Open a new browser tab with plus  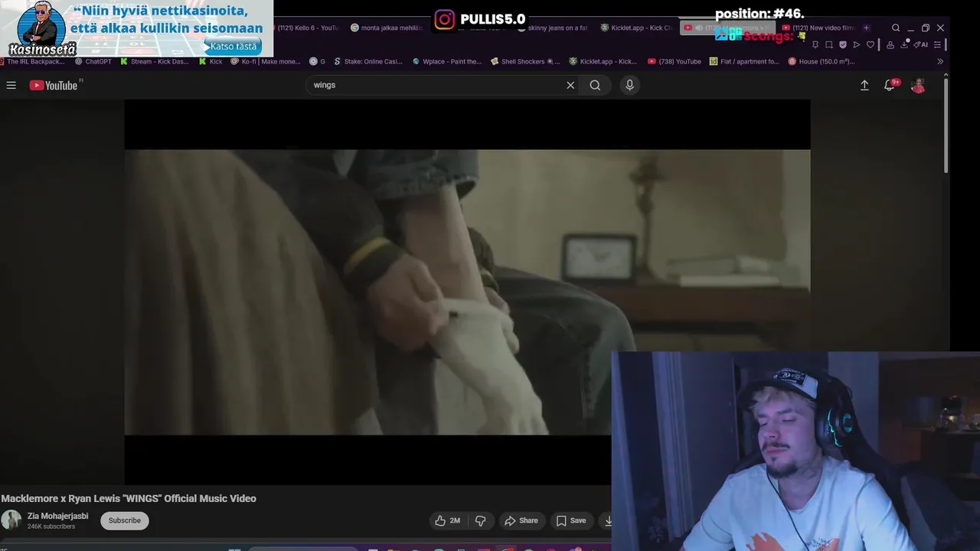pos(866,28)
